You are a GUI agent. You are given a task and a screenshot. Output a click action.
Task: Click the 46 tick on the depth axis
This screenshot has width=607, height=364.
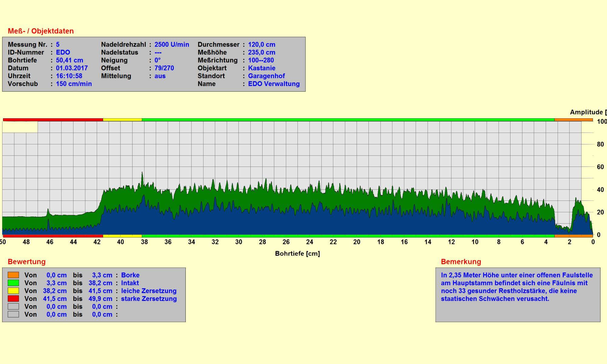[x=50, y=242]
